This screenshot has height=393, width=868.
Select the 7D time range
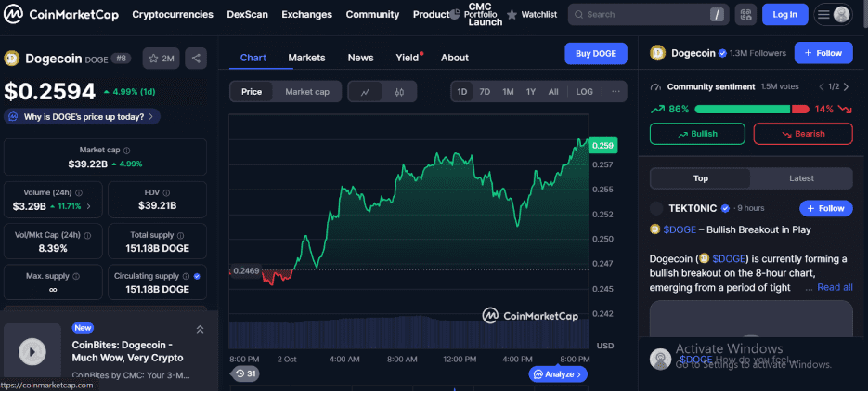485,92
